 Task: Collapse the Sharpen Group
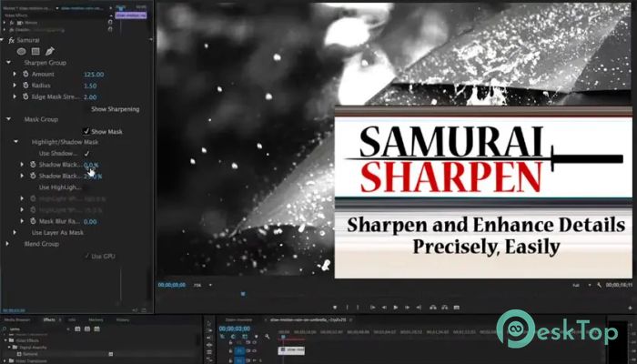(8, 63)
